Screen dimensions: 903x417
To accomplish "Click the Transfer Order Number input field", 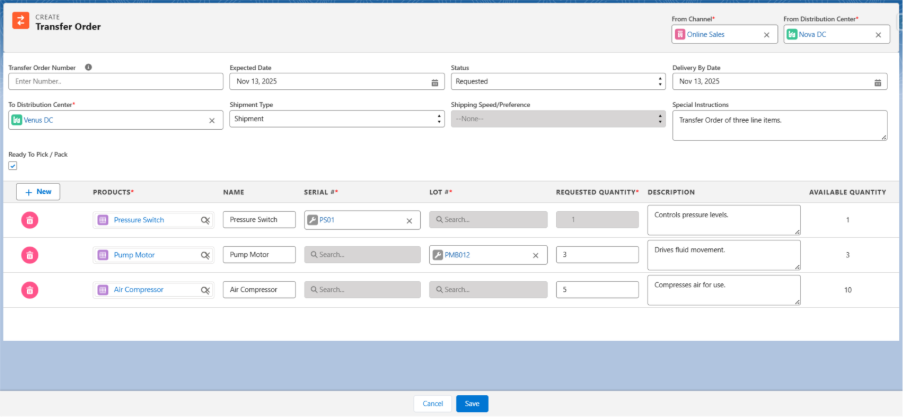I will (x=115, y=82).
